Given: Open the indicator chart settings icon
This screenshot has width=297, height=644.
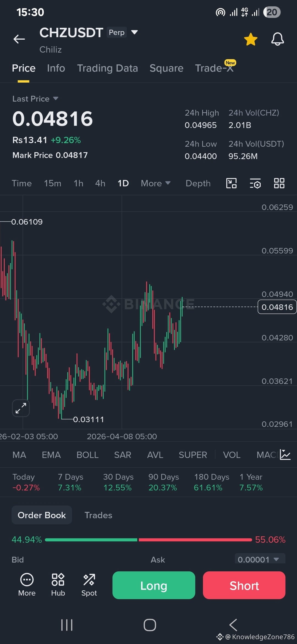Looking at the screenshot, I should point(285,455).
